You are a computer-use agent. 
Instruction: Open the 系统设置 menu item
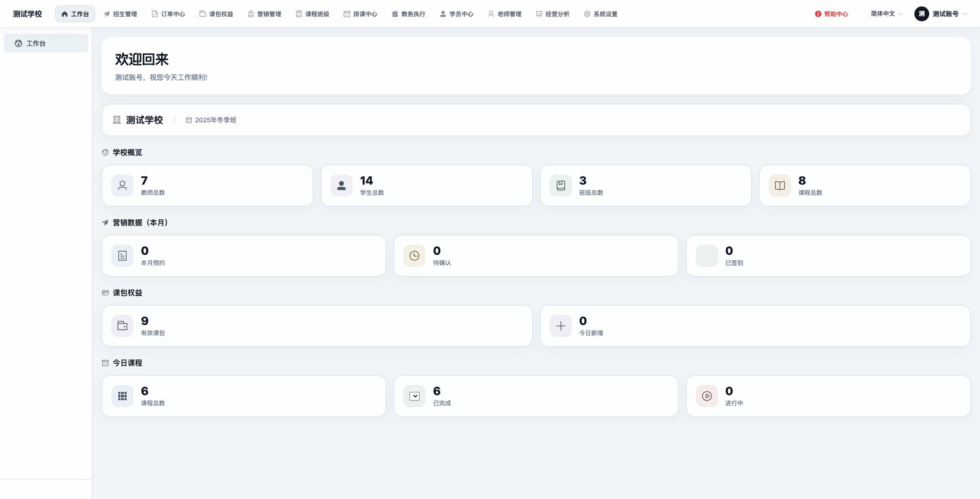tap(600, 13)
